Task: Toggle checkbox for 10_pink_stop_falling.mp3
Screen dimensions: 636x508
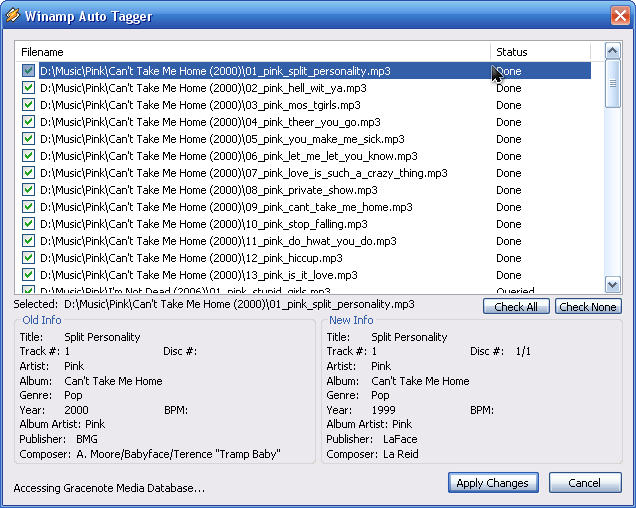Action: (28, 224)
